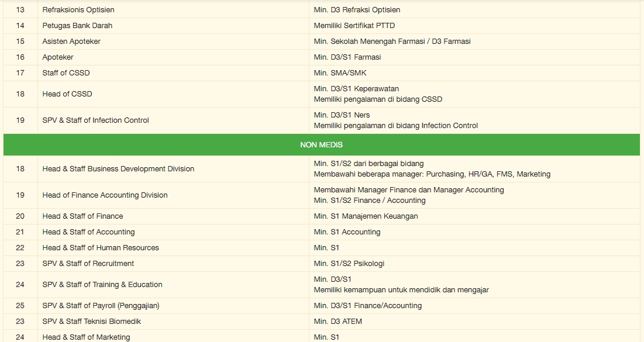Select the Refraksionis Optisien position cell
This screenshot has height=342, width=644.
click(x=78, y=10)
